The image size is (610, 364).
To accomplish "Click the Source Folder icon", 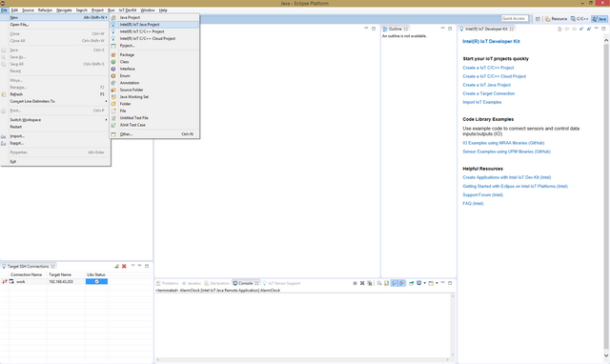I will [x=113, y=90].
